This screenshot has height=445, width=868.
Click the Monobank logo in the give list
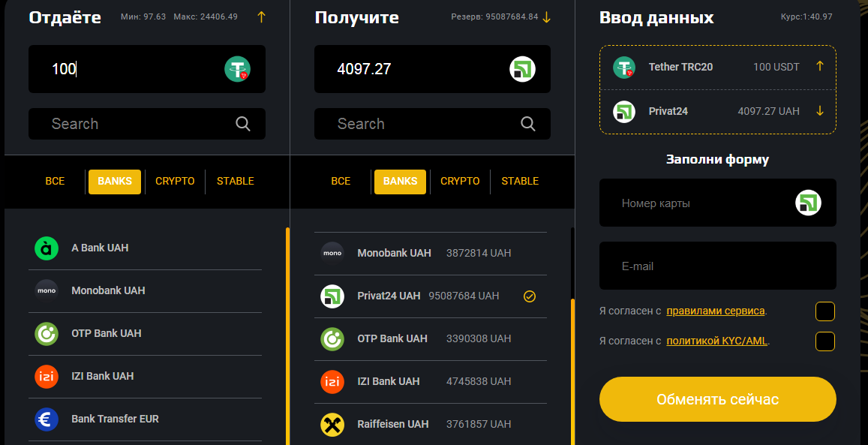click(x=47, y=290)
